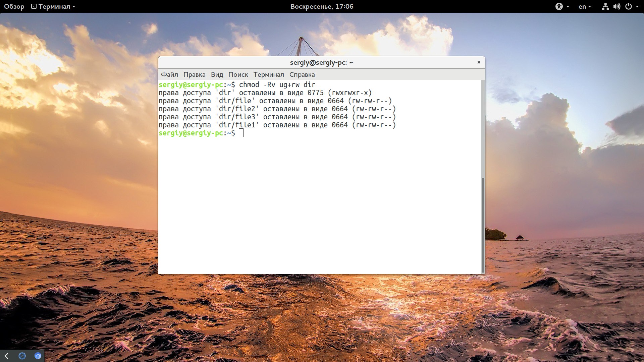
Task: Expand the system menu arrow beside power icon
Action: point(637,6)
